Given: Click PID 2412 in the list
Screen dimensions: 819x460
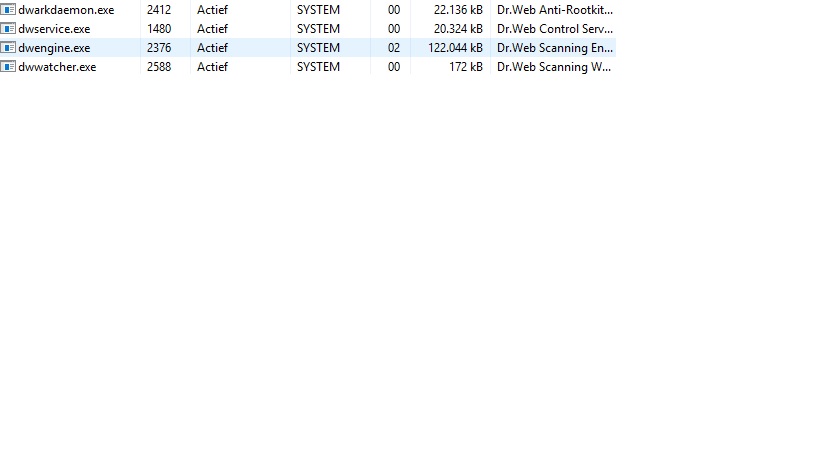Looking at the screenshot, I should click(x=159, y=10).
